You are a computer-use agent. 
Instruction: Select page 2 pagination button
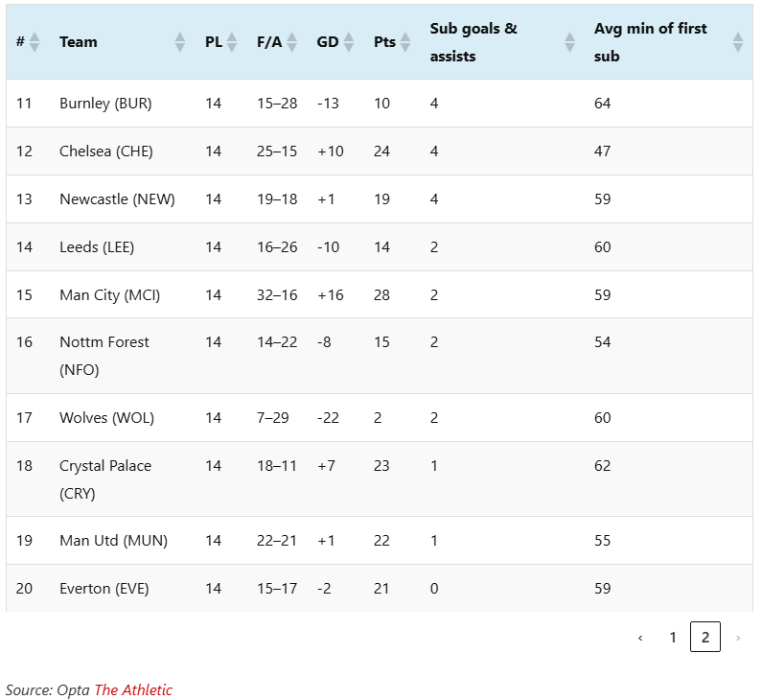coord(705,638)
